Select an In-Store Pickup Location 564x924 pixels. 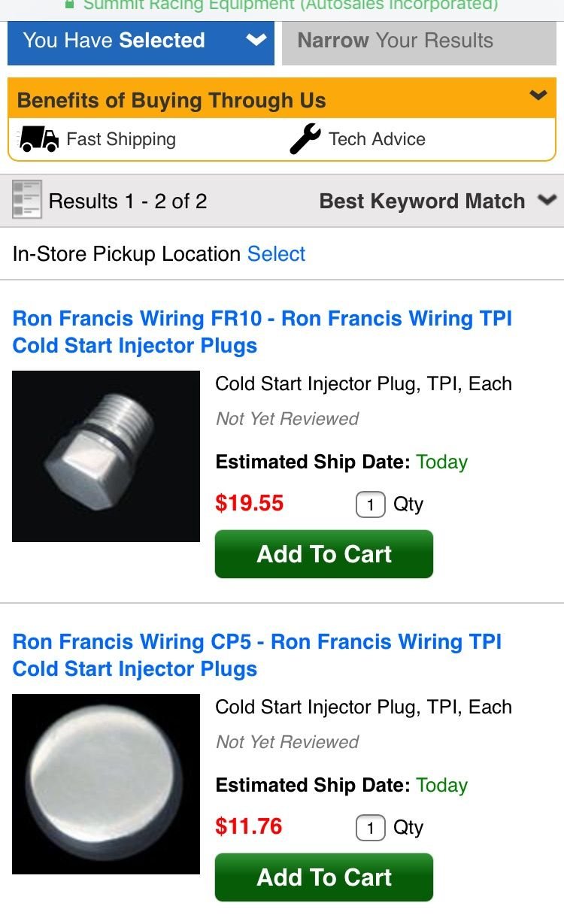tap(276, 254)
